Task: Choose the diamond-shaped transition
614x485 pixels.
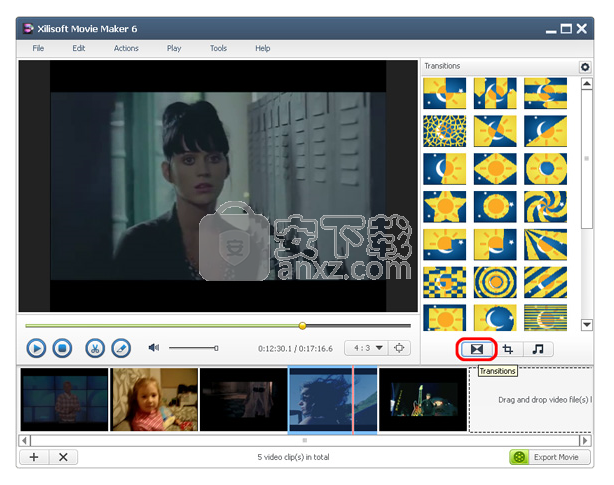Action: pyautogui.click(x=495, y=169)
